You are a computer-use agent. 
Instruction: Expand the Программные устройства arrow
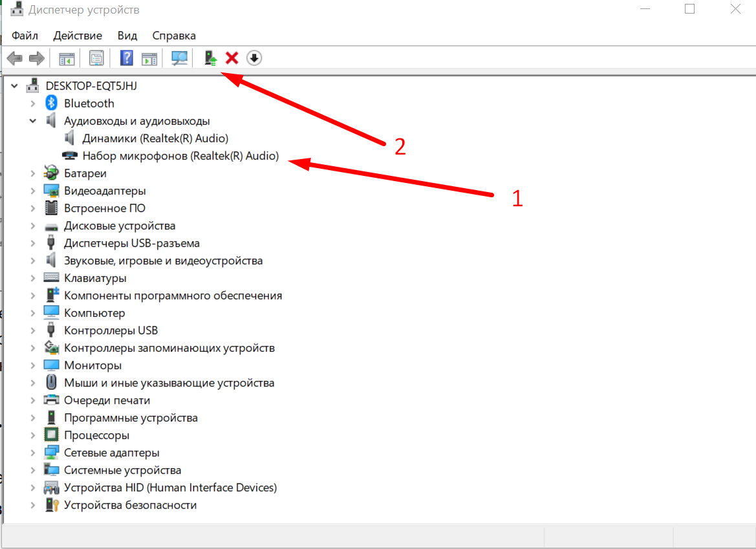[33, 418]
